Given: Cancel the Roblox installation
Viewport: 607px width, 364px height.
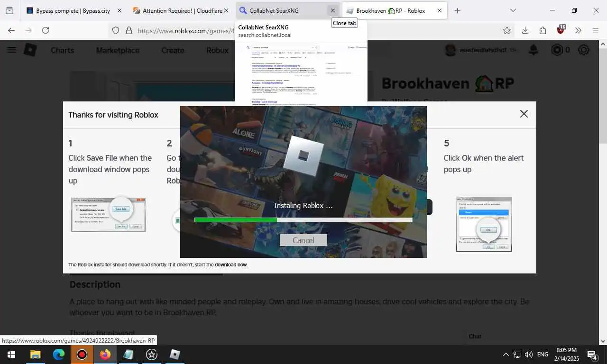Looking at the screenshot, I should 303,240.
